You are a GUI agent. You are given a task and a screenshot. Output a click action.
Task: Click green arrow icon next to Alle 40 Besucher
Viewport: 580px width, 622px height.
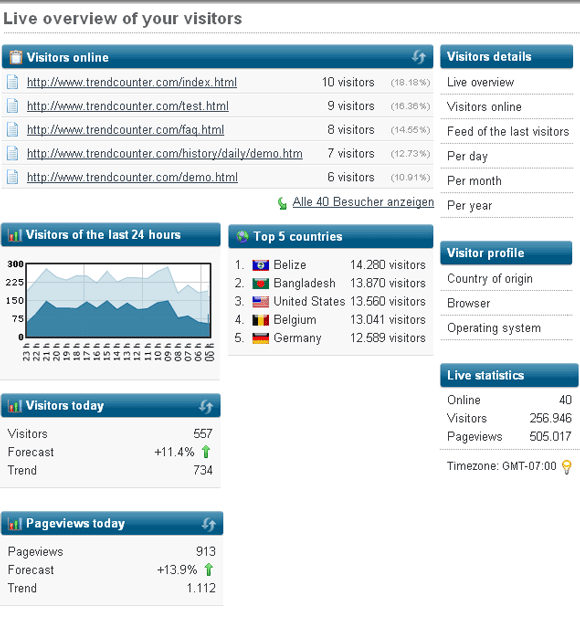point(282,203)
